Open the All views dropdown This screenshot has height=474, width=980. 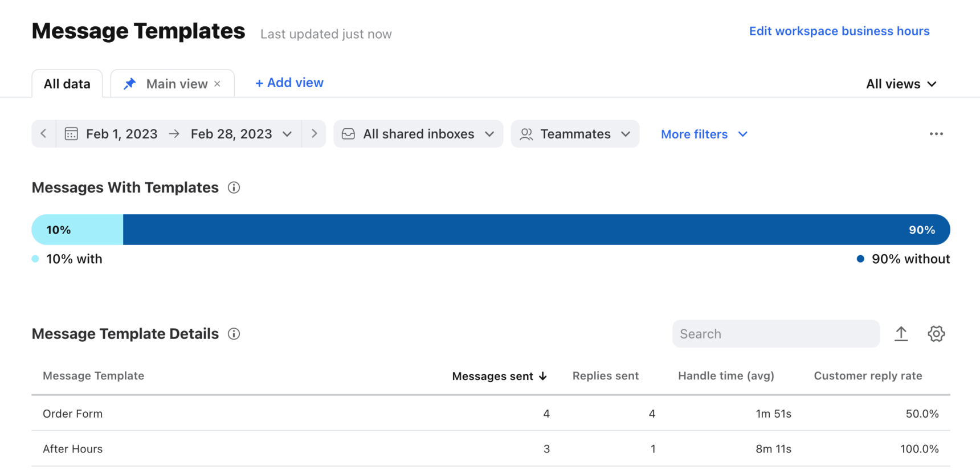(901, 84)
